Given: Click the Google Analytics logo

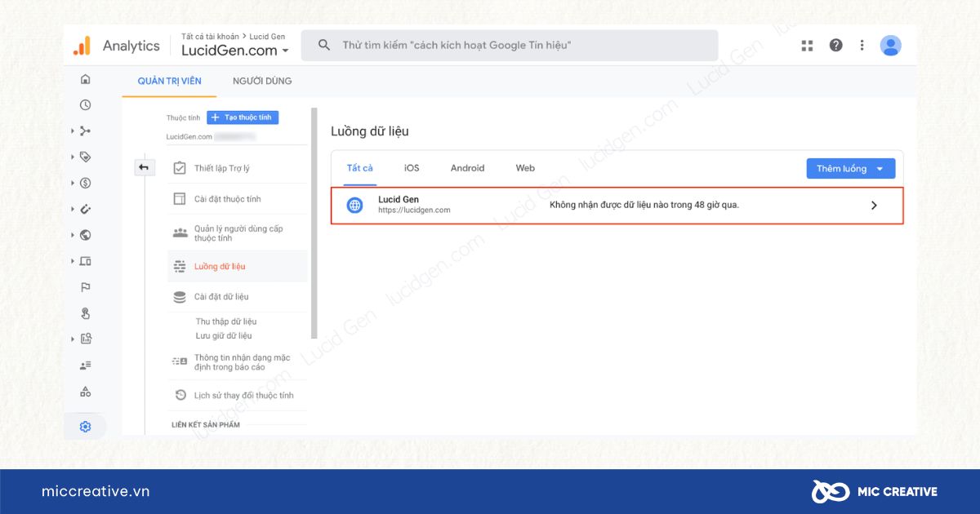Looking at the screenshot, I should (82, 46).
